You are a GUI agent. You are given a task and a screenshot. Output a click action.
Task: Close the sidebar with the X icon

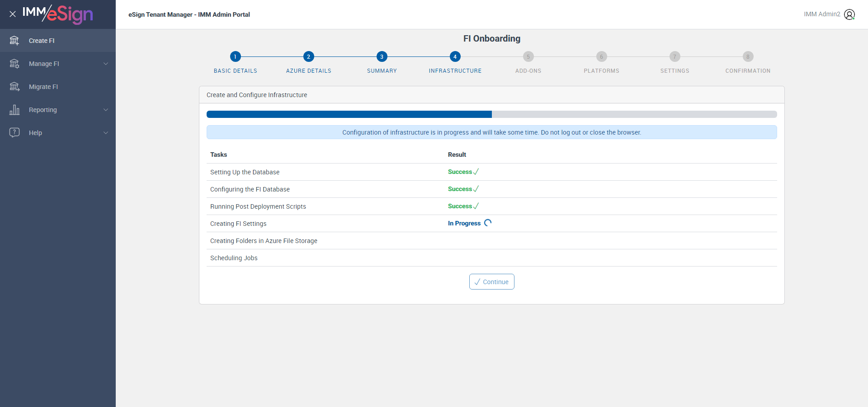coord(13,14)
